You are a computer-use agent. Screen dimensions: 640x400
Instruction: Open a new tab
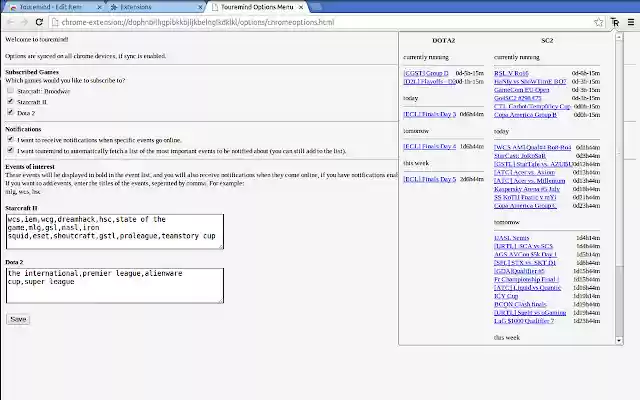(316, 7)
